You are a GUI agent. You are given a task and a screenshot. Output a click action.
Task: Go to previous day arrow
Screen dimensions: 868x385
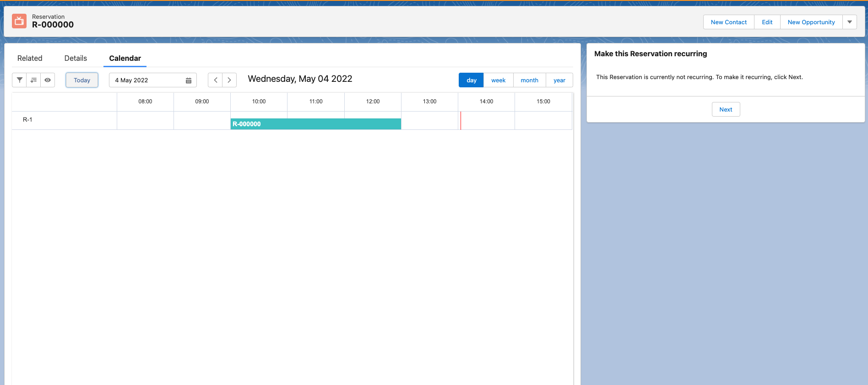point(215,80)
